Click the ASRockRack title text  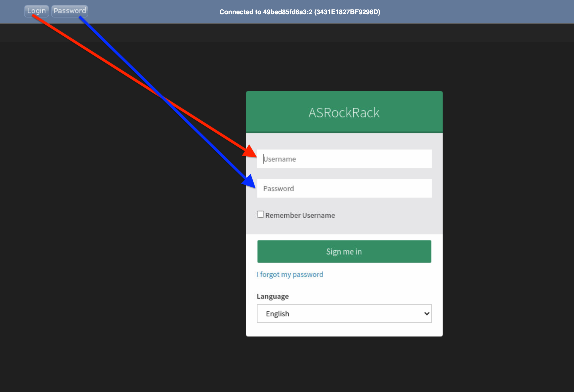344,113
